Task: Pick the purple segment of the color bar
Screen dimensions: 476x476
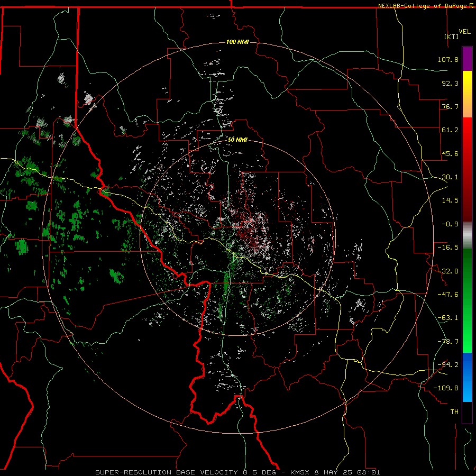Action: pyautogui.click(x=467, y=59)
